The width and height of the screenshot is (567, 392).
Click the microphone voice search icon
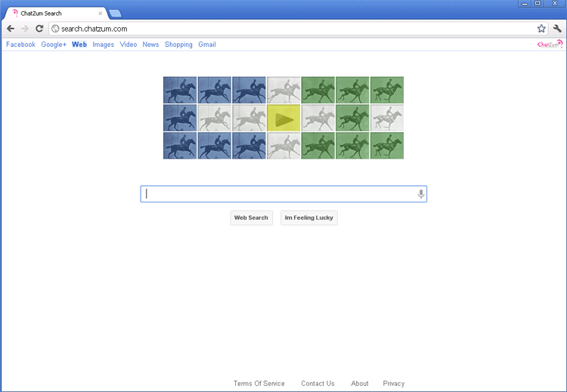[421, 194]
